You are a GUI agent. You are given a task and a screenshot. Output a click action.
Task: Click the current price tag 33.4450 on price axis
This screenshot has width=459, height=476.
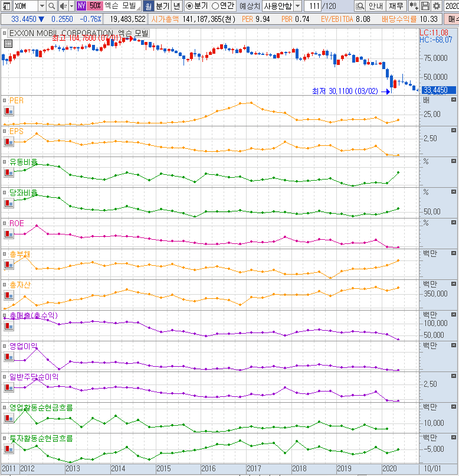438,90
